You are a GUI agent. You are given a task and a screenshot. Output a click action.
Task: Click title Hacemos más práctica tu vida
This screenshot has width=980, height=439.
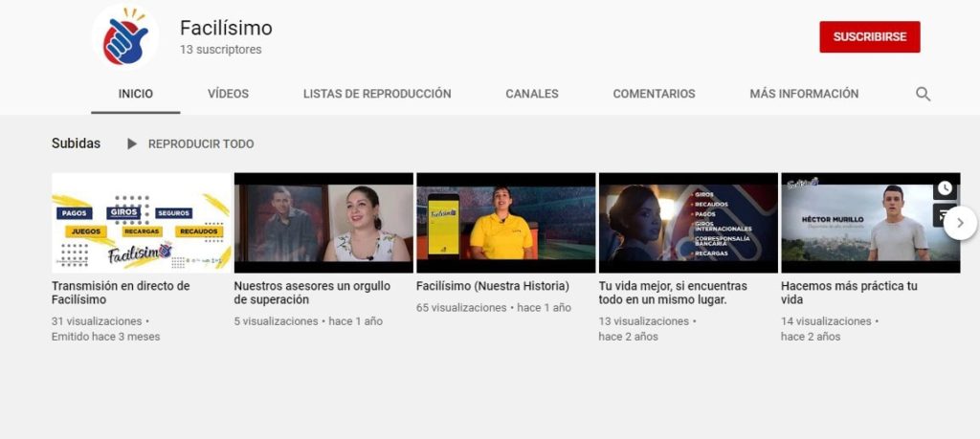coord(849,293)
